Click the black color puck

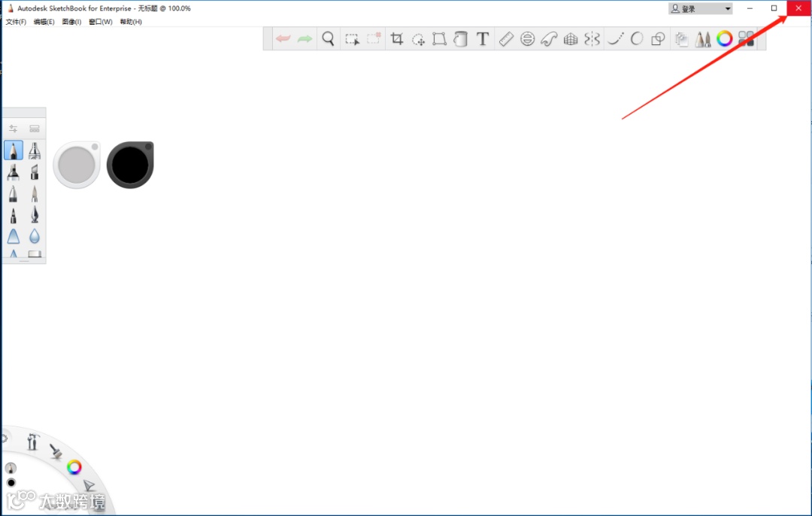coord(130,165)
